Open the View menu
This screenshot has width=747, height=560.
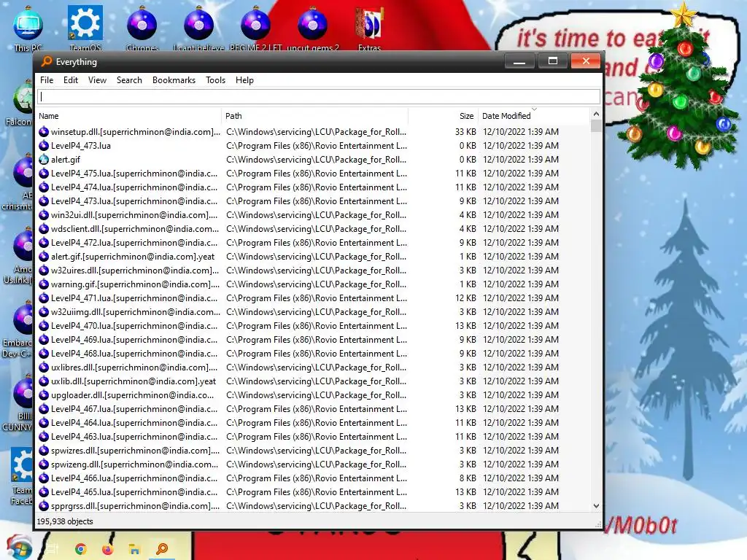(x=97, y=80)
